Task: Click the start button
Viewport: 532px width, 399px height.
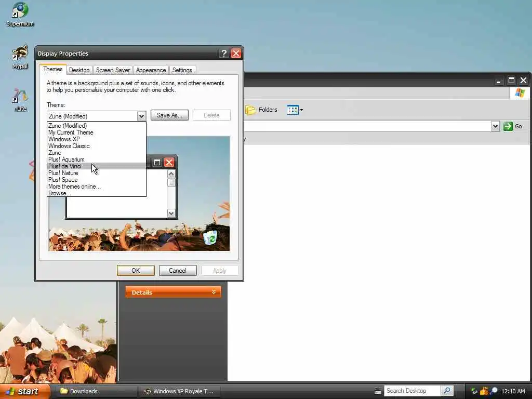Action: [x=25, y=391]
